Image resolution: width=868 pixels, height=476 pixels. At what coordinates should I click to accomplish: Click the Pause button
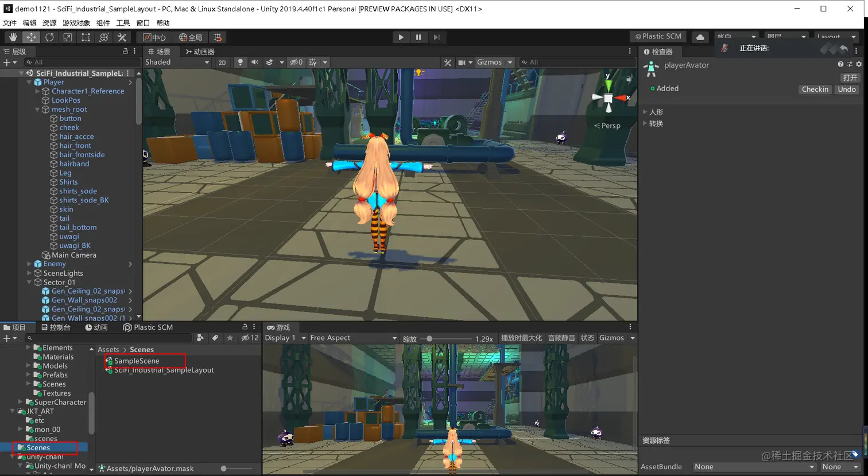point(418,37)
